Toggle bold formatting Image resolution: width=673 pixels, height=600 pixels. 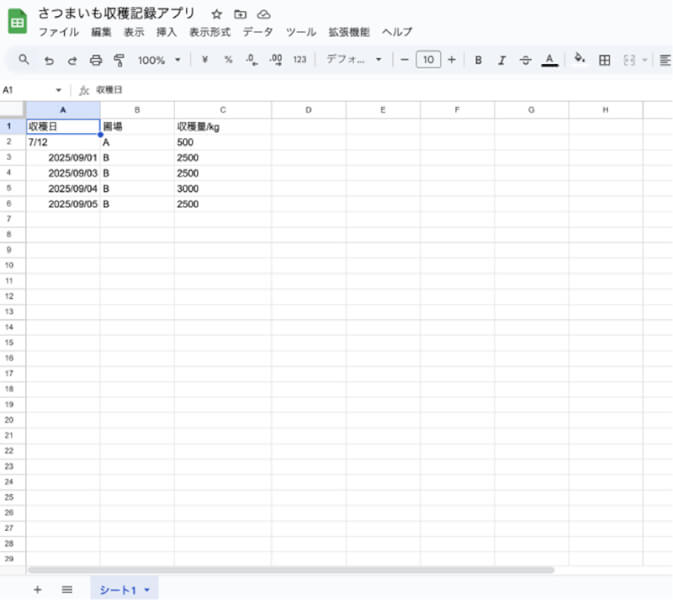(478, 60)
